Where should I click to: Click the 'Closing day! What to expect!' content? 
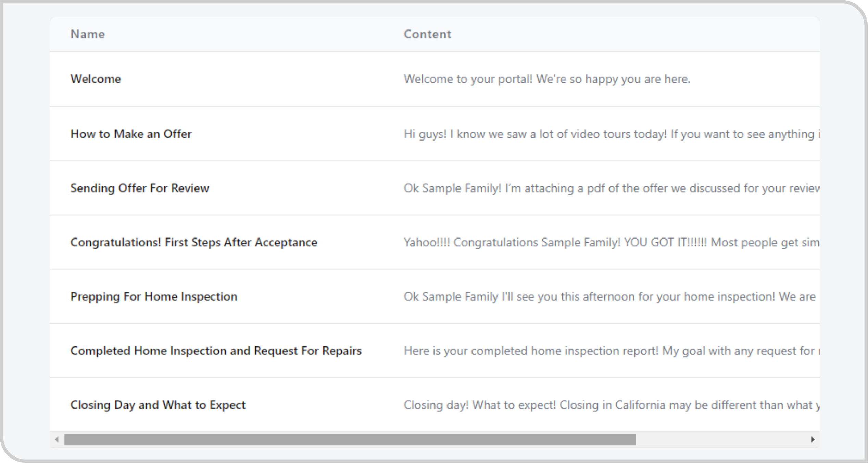612,405
